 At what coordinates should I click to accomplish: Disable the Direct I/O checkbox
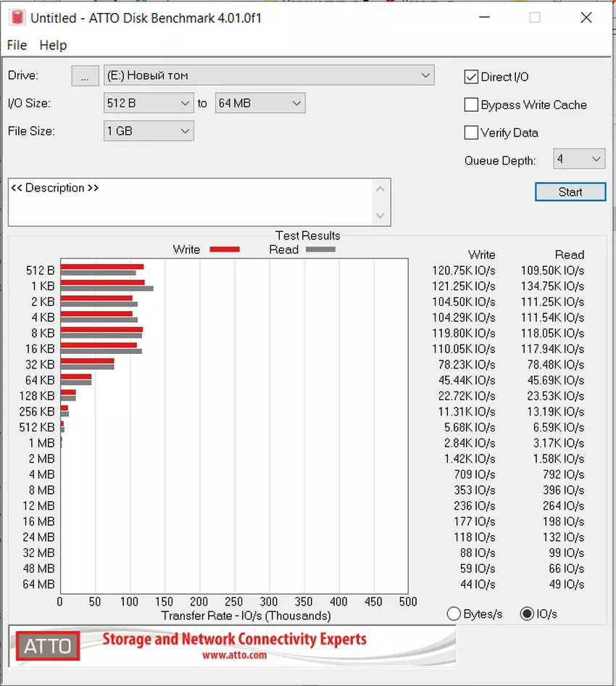pyautogui.click(x=471, y=77)
